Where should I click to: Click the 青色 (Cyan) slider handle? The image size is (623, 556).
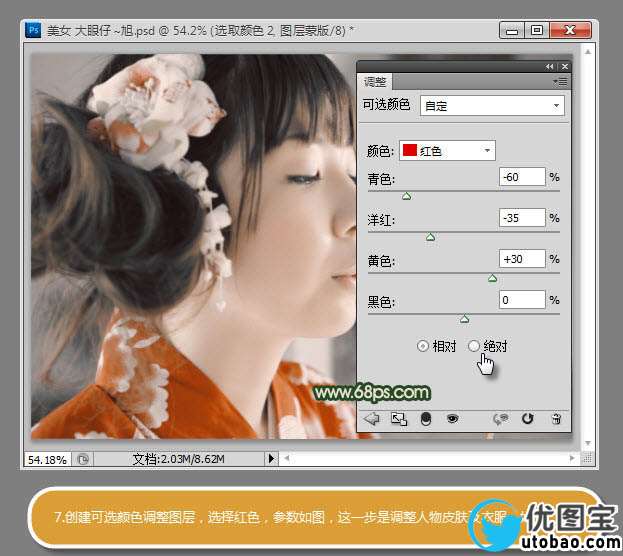406,196
